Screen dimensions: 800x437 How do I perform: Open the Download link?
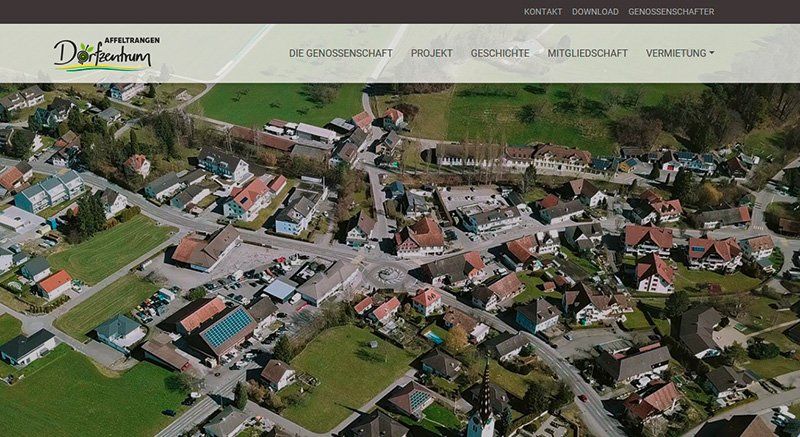point(595,12)
